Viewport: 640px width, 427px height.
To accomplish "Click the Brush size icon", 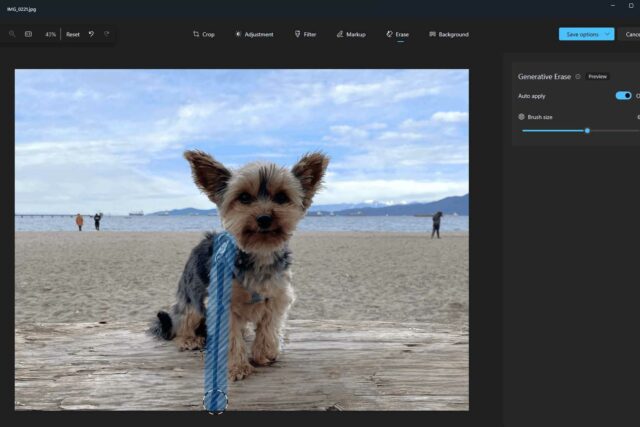I will (521, 117).
